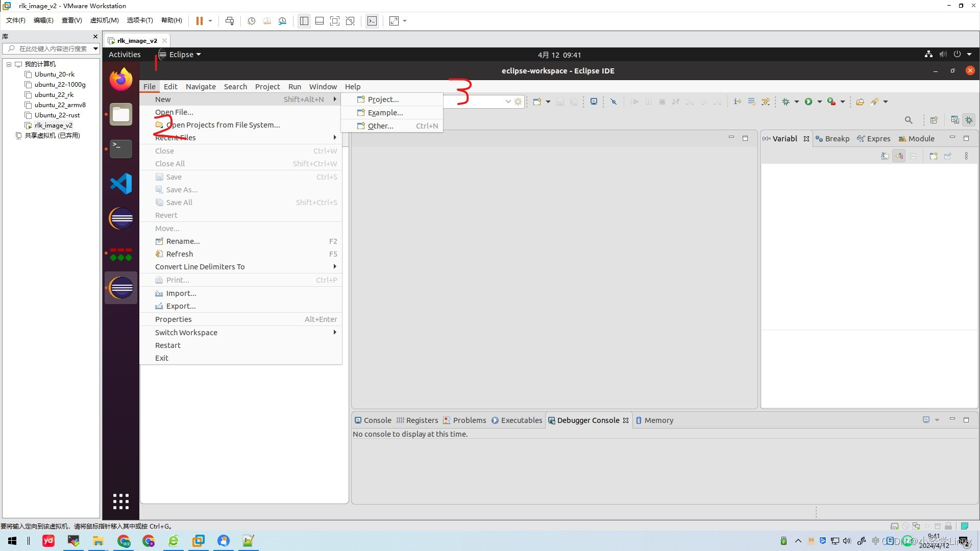Choose Import... in File menu
The width and height of the screenshot is (980, 551).
(x=181, y=293)
